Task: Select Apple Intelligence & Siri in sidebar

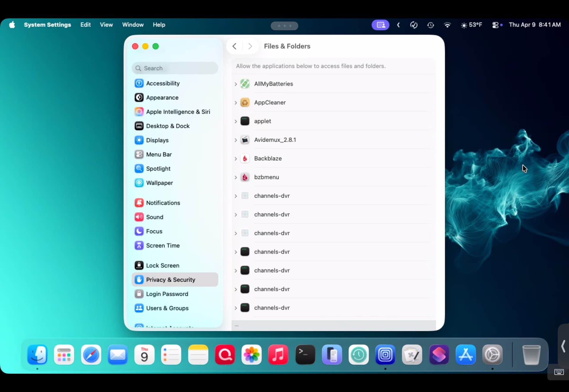Action: coord(178,112)
